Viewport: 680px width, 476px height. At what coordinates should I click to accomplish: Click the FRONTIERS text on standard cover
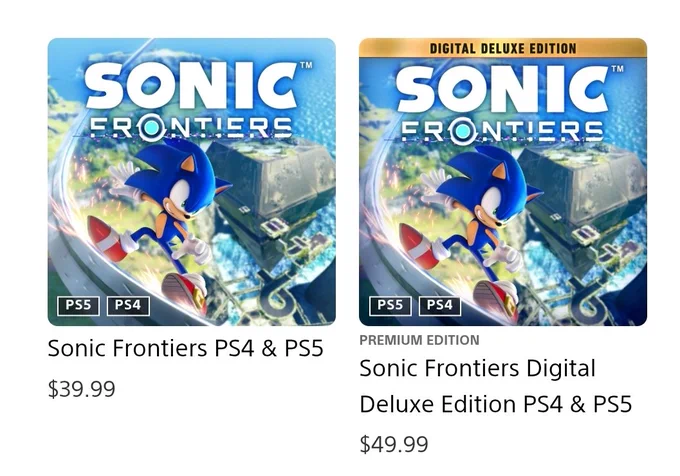point(191,128)
